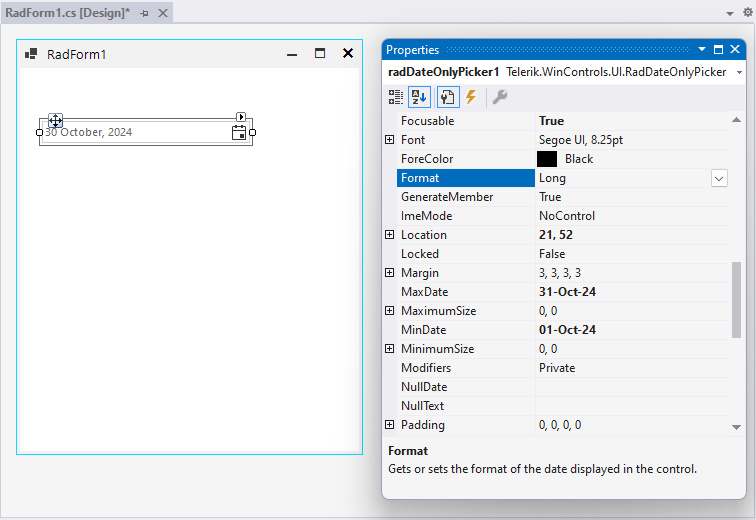Viewport: 756px width, 520px height.
Task: Open the Format value dropdown arrow
Action: [719, 178]
